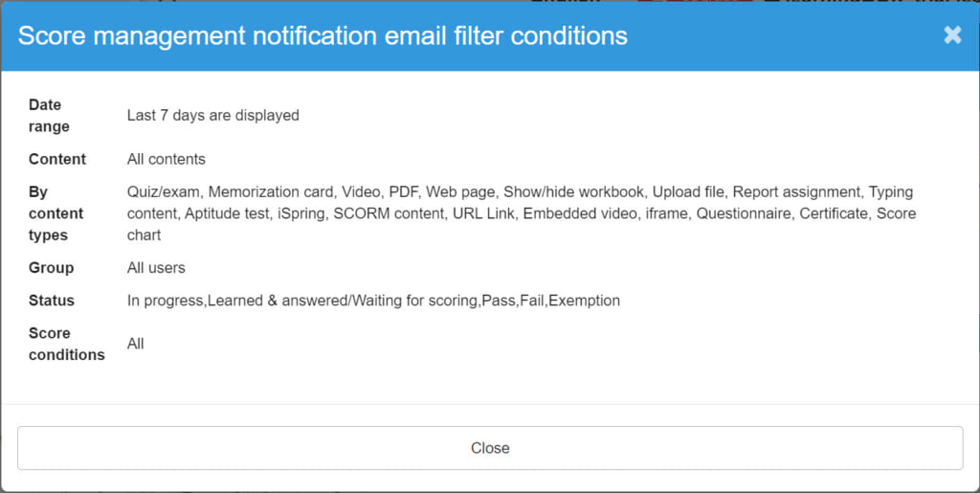Select the "Last 7 days are displayed" text
This screenshot has width=980, height=493.
[213, 116]
